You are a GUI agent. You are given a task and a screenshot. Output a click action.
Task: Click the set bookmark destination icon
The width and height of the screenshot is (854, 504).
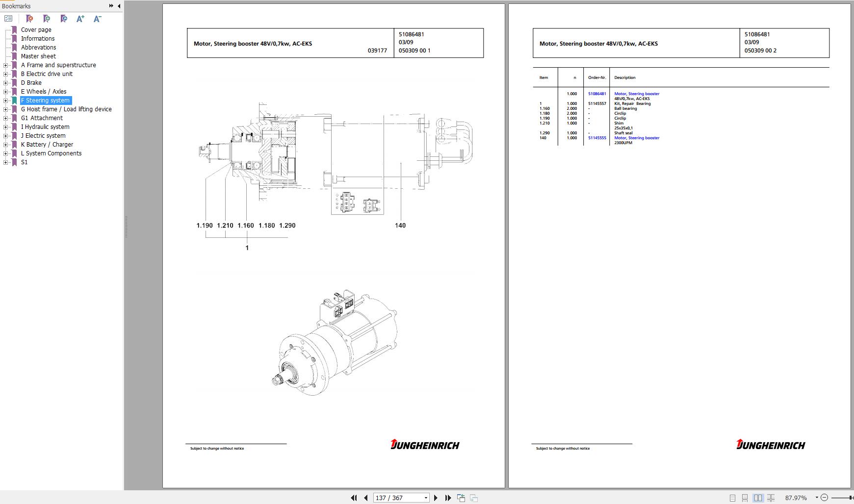click(64, 19)
